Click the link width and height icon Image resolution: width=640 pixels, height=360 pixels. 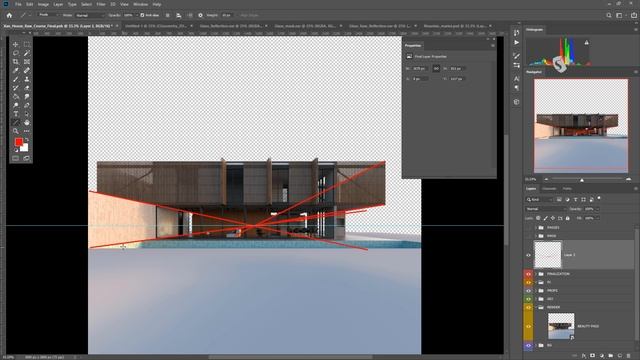[436, 69]
